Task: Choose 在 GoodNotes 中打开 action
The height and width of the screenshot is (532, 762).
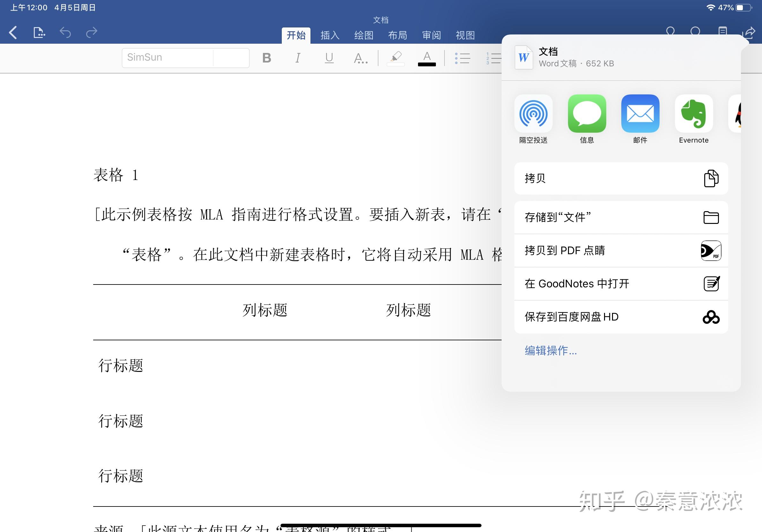Action: tap(621, 284)
